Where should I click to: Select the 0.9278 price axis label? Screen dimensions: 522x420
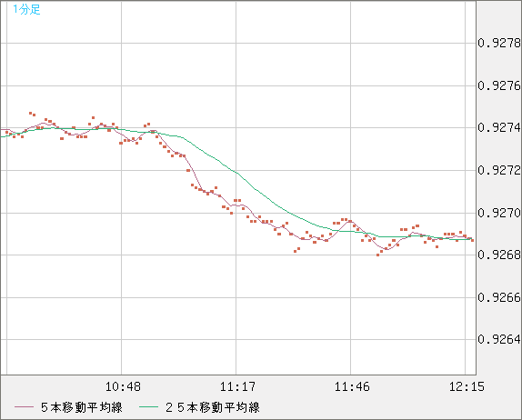point(499,43)
